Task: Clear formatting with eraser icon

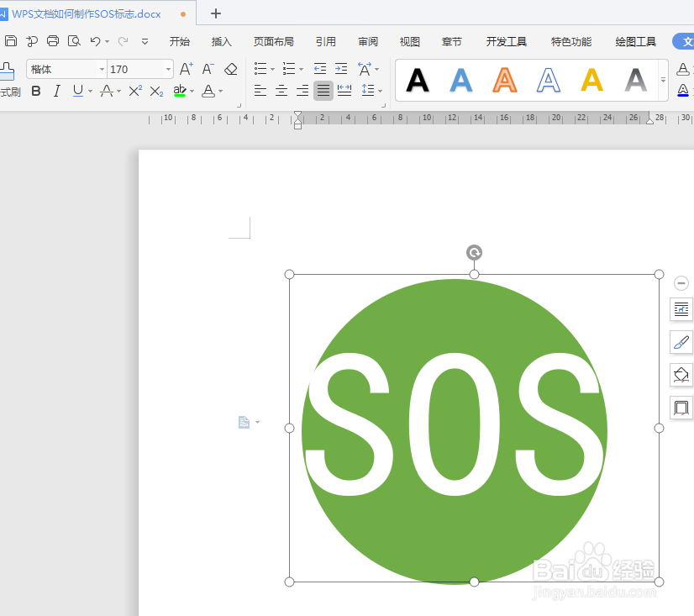Action: (230, 69)
